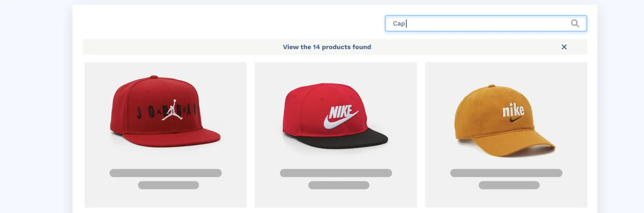
Task: Open the 'View the 14 products found' link
Action: pos(327,47)
